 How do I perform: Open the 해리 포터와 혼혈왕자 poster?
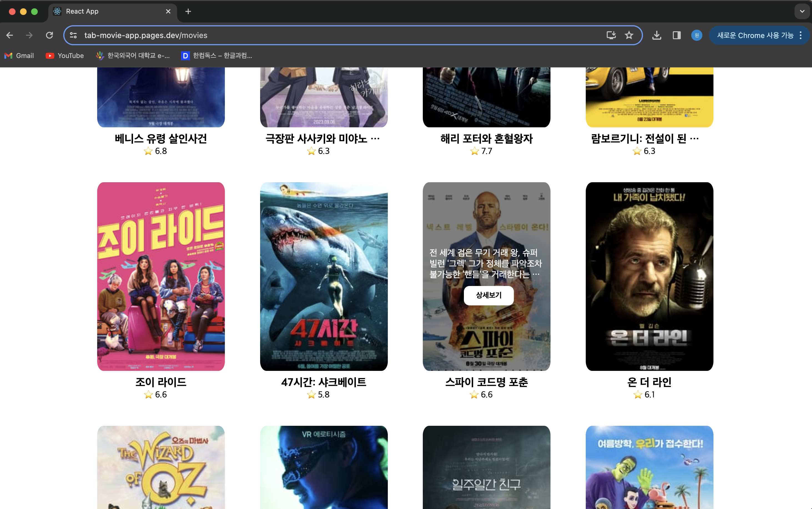(487, 97)
